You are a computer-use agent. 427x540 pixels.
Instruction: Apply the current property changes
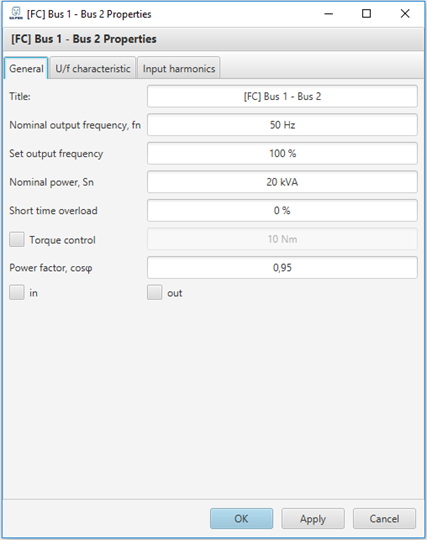313,519
